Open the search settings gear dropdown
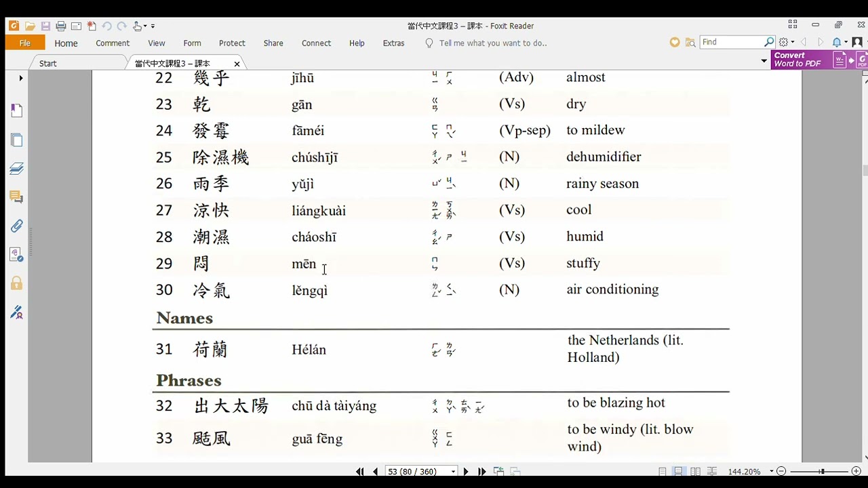The image size is (868, 488). coord(787,42)
